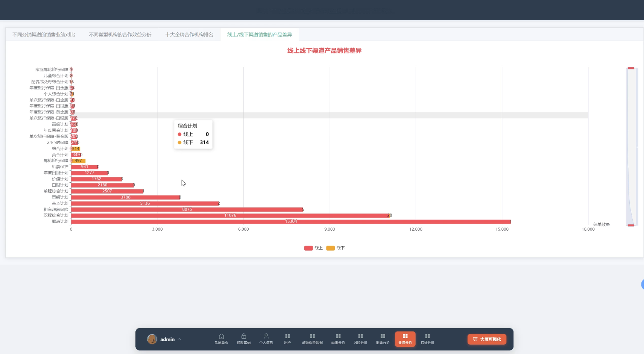Click the 价值计划 bar showing 1762
The width and height of the screenshot is (644, 354).
coord(96,179)
